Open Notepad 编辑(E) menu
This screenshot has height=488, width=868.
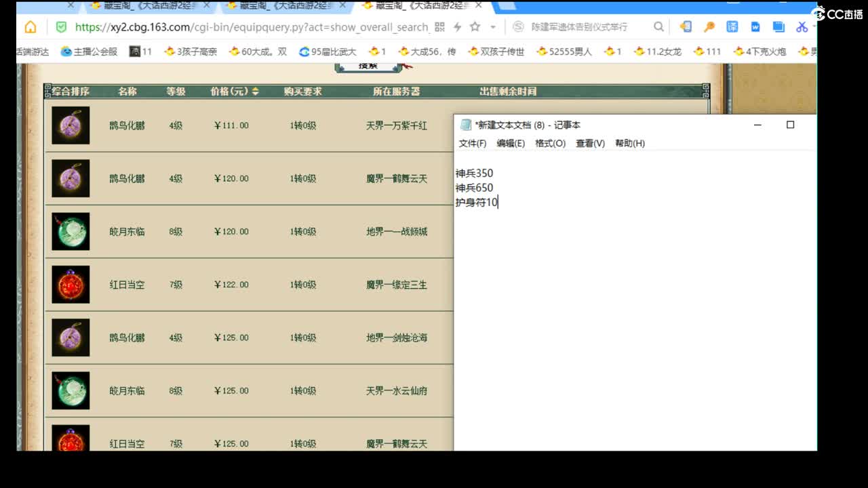coord(511,144)
